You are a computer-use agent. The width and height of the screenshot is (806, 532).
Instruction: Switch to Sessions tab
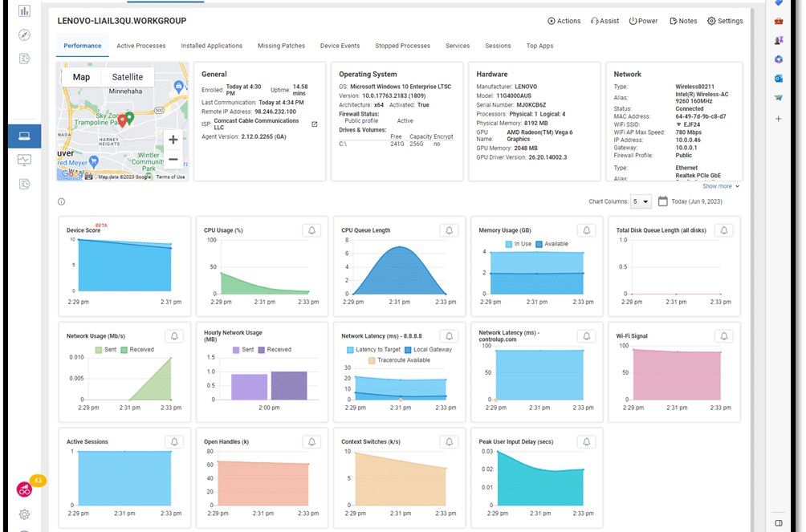pos(498,46)
